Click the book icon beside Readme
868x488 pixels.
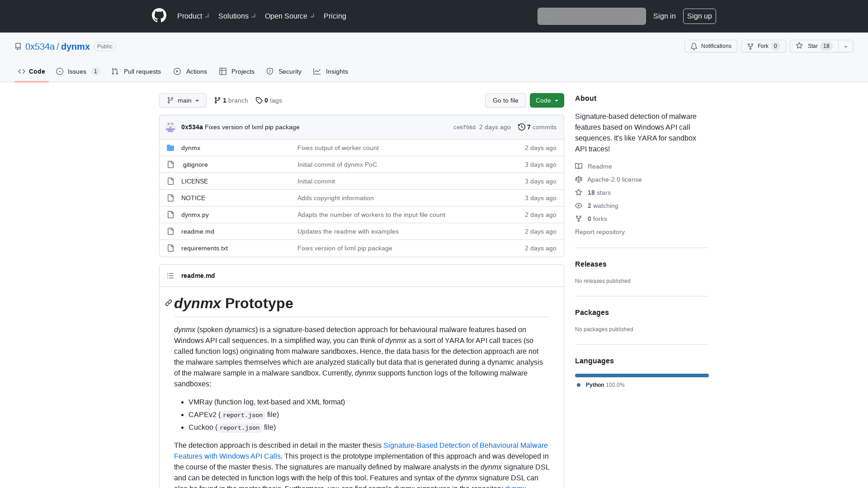pyautogui.click(x=579, y=166)
